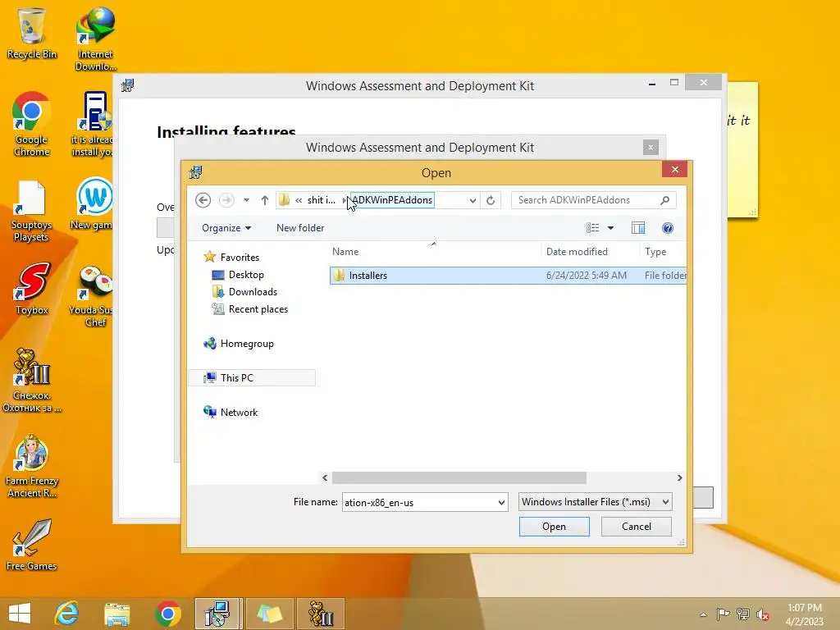
Task: Click the muted volume tray icon
Action: (762, 614)
